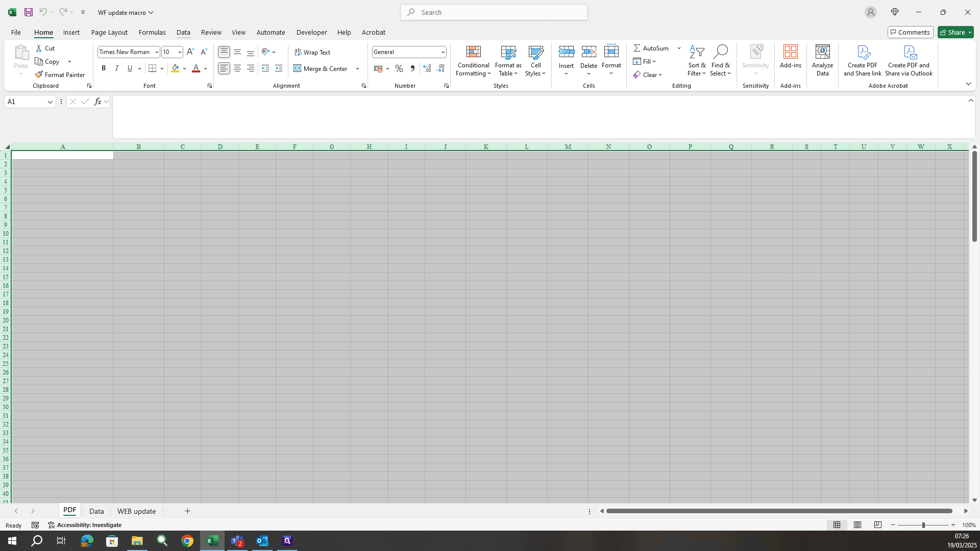The image size is (980, 551).
Task: Expand the Name Box dropdown
Action: coord(50,102)
